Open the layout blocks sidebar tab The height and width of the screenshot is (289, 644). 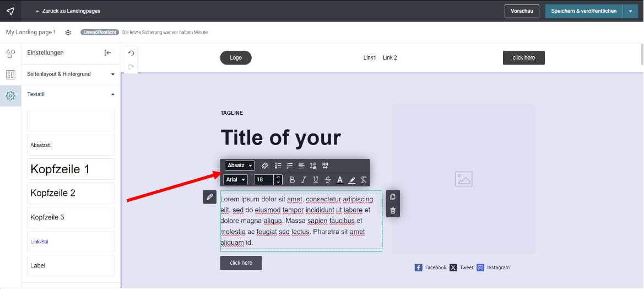(10, 74)
